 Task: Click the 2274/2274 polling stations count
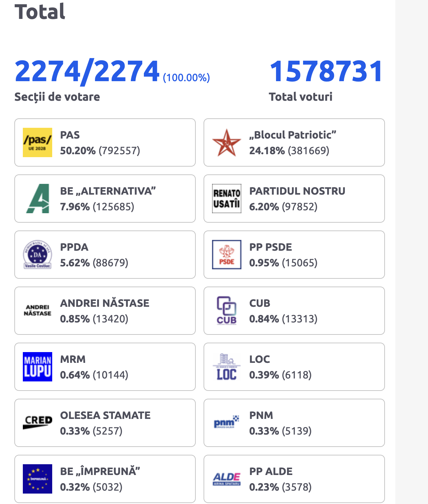click(x=87, y=71)
